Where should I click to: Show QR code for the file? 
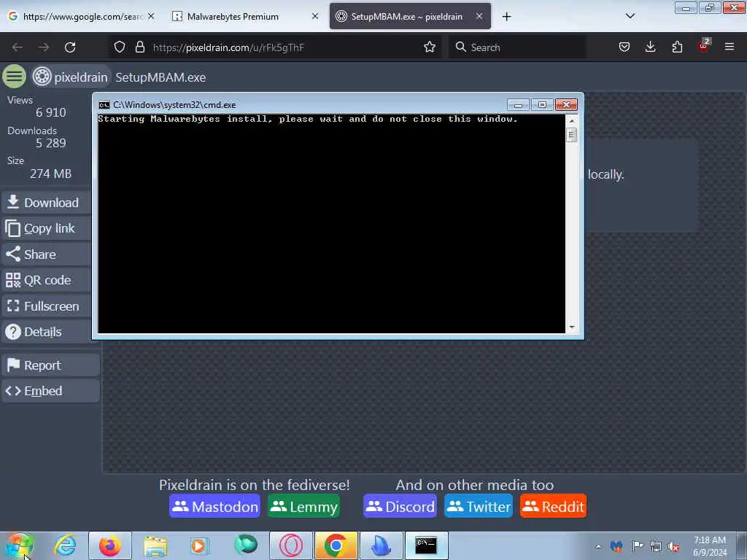coord(46,280)
